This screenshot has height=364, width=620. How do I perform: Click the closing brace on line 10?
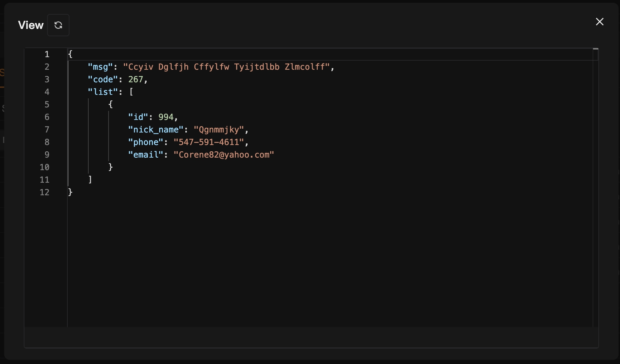(111, 167)
